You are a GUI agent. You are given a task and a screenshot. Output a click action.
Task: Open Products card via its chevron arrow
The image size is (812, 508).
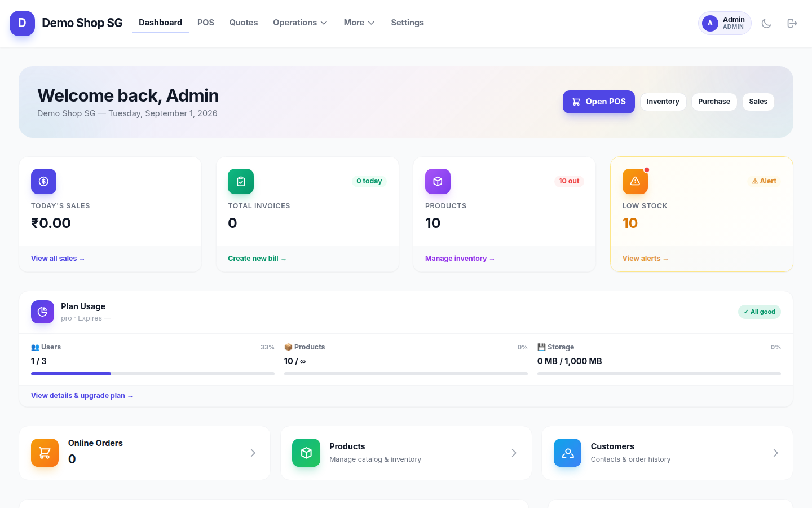coord(514,453)
